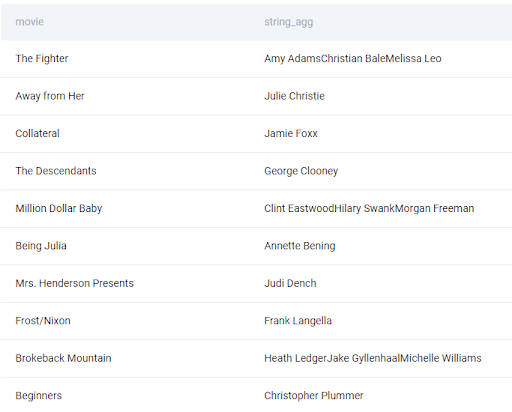Select The Descendants cell
Screen dimensions: 512x412
click(56, 171)
